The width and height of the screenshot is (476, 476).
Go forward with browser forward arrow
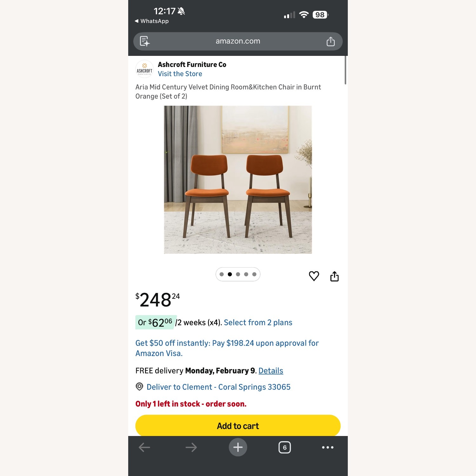191,447
